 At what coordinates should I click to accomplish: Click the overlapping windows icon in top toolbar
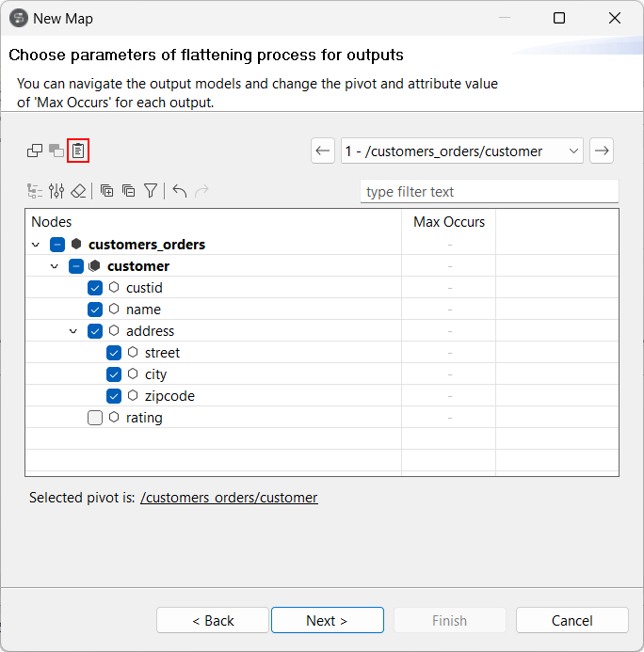tap(35, 151)
